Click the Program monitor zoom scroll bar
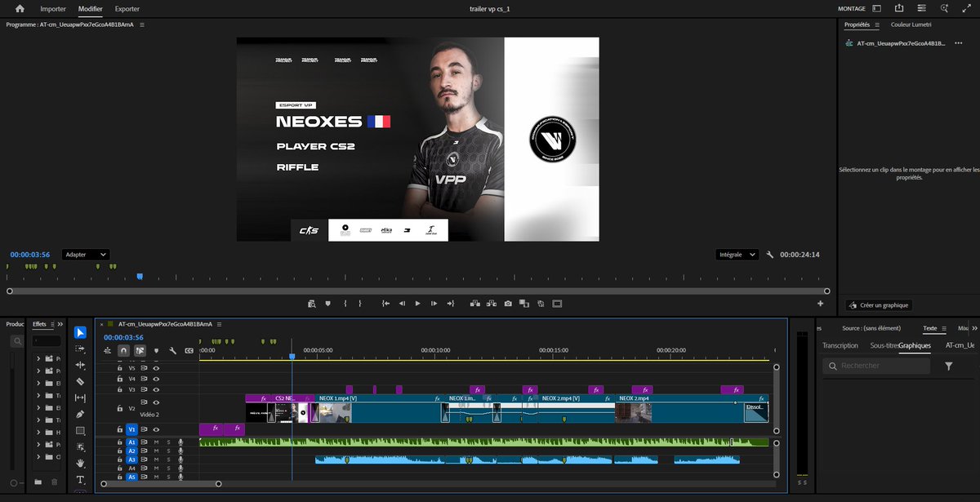Viewport: 980px width, 502px height. pos(418,291)
